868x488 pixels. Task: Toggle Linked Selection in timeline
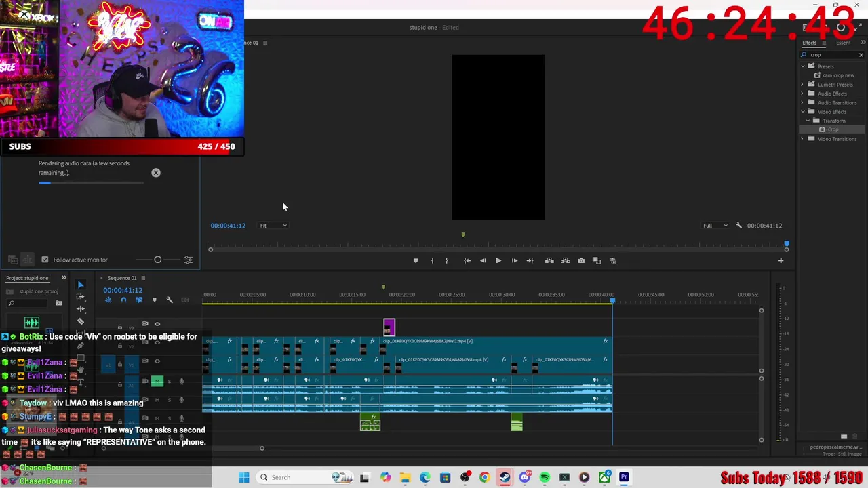pyautogui.click(x=139, y=300)
